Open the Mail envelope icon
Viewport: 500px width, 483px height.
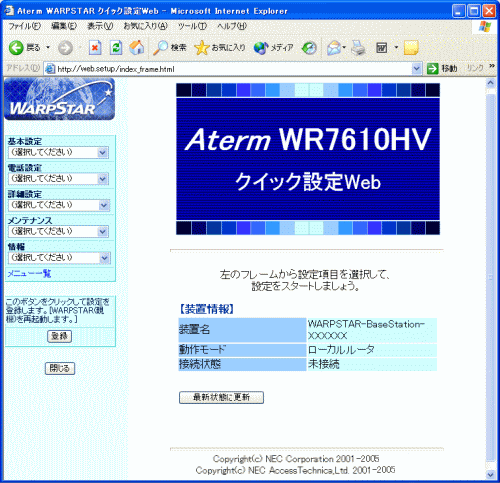click(334, 48)
